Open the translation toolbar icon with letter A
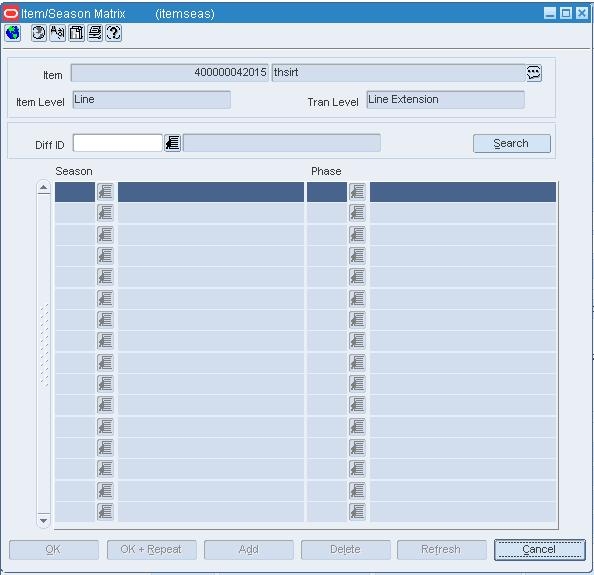 pos(58,33)
